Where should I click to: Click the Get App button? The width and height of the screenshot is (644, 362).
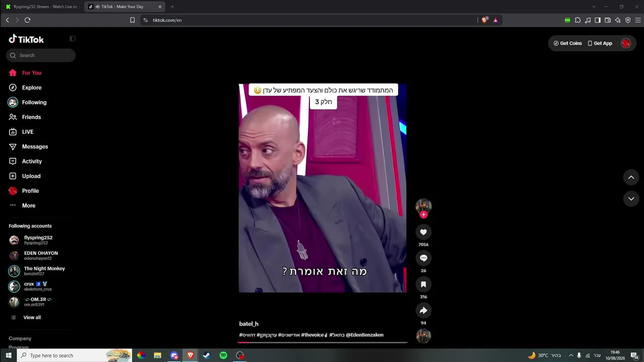click(x=600, y=43)
